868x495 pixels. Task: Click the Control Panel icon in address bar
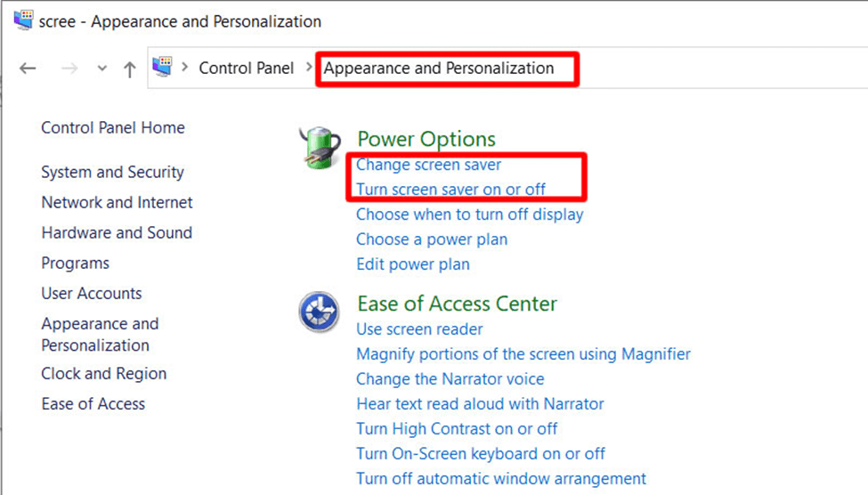pos(162,68)
